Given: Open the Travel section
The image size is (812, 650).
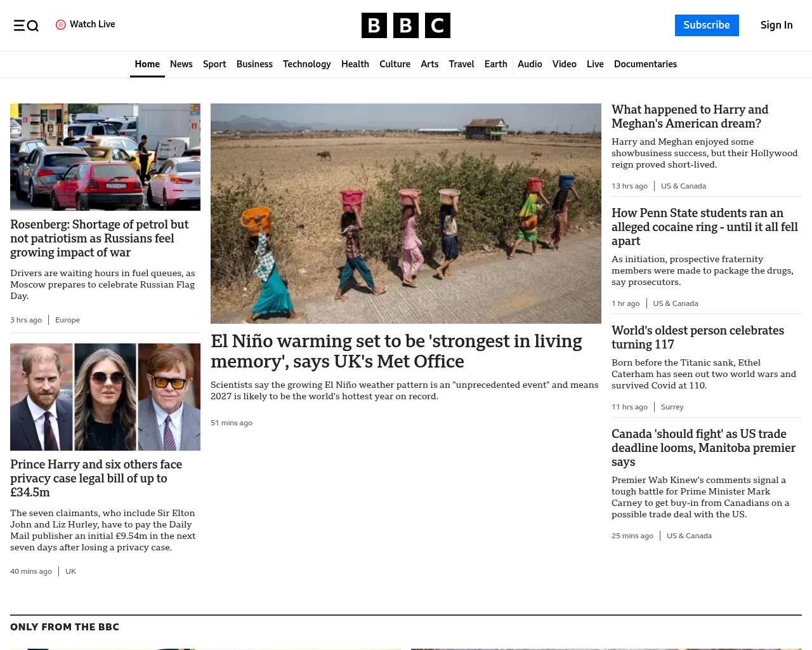Looking at the screenshot, I should 461,64.
